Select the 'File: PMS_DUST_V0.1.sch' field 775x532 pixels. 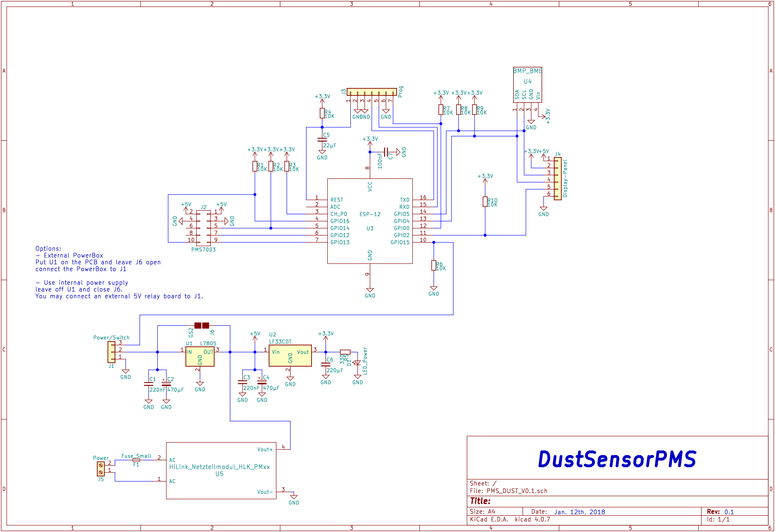pyautogui.click(x=509, y=491)
